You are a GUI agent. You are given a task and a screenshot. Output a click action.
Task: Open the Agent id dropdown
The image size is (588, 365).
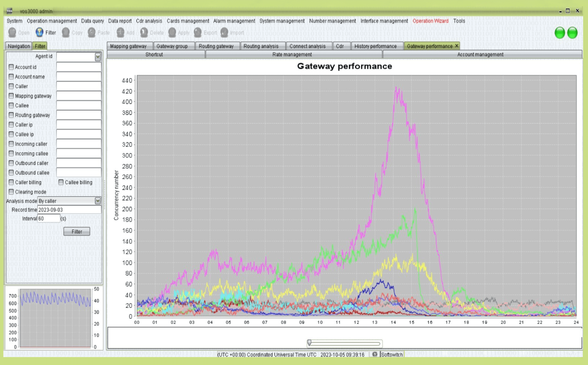pos(98,57)
